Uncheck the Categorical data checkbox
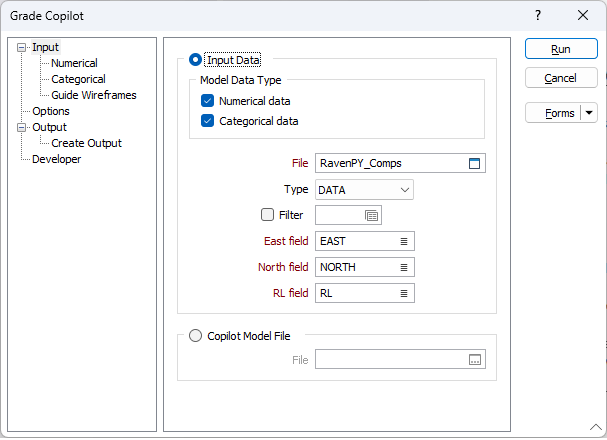607x440 pixels. (x=207, y=121)
